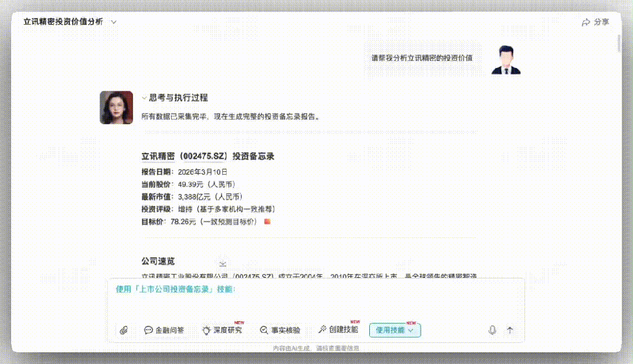
Task: Select 金融问答 mode
Action: tap(164, 330)
